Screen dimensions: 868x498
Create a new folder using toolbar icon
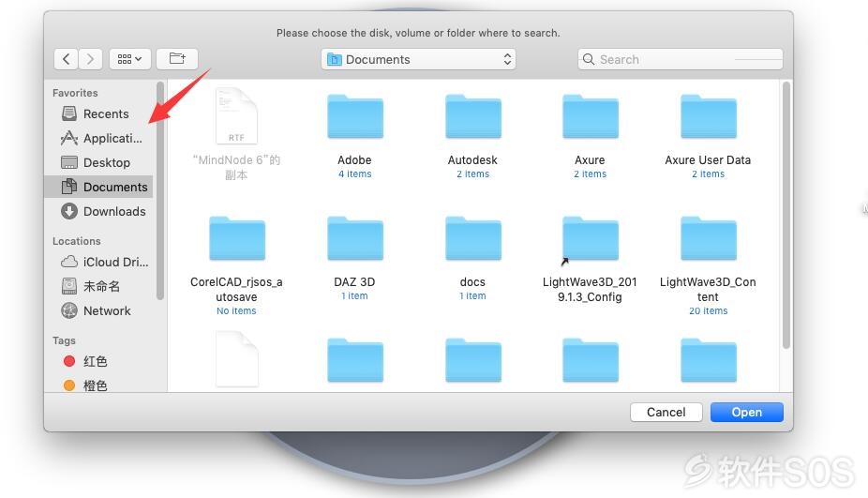coord(177,59)
